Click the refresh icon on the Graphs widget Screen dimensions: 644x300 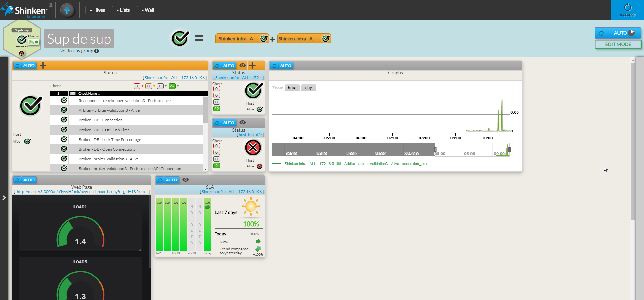coord(274,66)
